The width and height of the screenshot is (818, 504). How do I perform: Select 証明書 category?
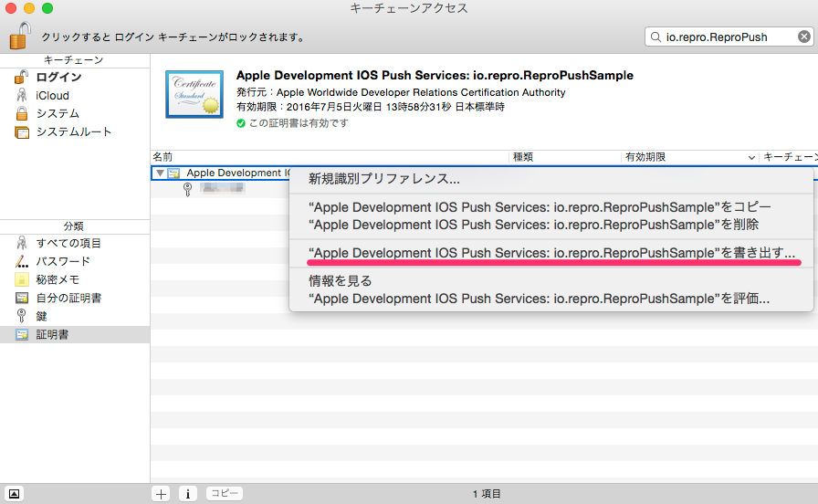(x=75, y=334)
